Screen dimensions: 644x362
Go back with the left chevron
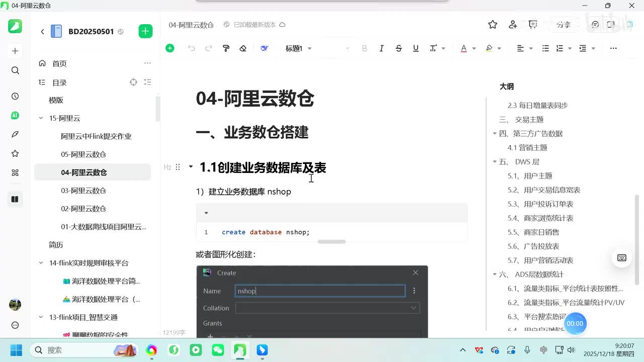pos(42,31)
